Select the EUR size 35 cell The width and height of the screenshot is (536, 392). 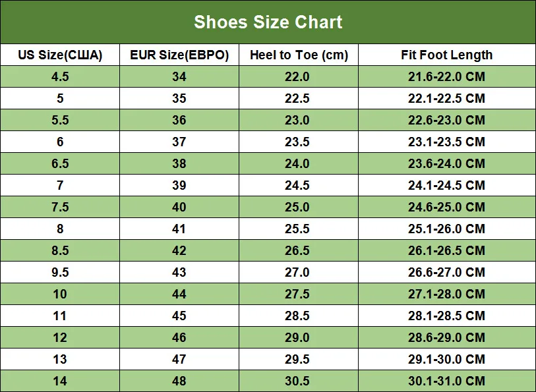[x=179, y=98]
